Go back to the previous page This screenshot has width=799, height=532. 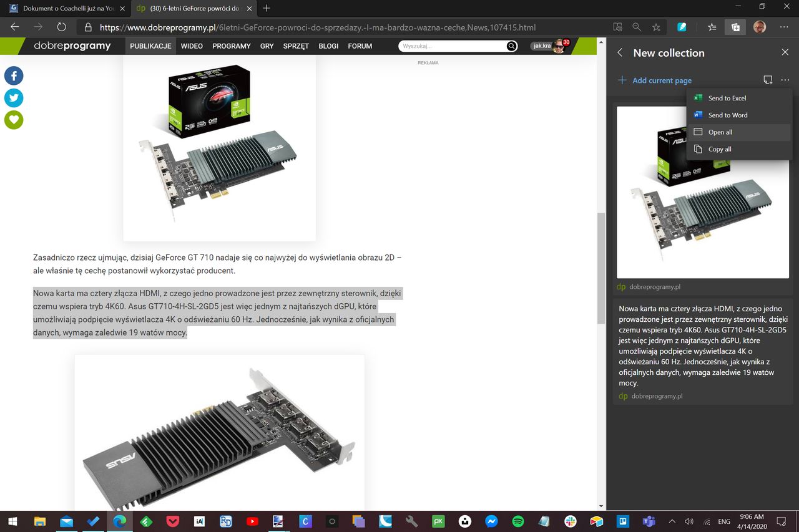point(15,27)
